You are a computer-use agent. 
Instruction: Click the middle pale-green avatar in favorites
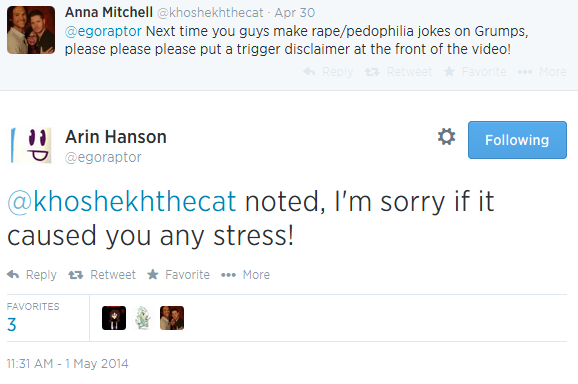coord(143,318)
